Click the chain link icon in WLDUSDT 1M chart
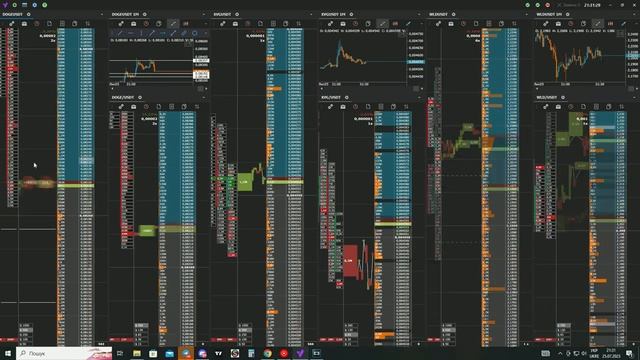Image resolution: width=640 pixels, height=360 pixels. pyautogui.click(x=546, y=24)
